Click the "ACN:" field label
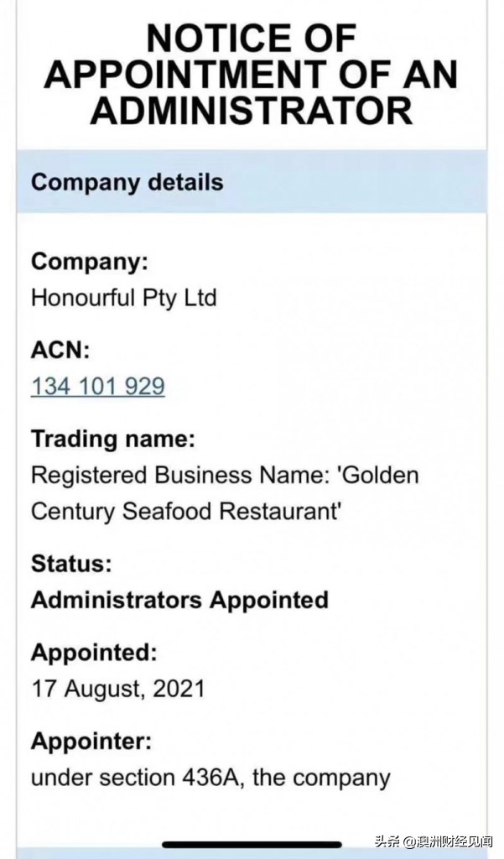Image resolution: width=504 pixels, height=859 pixels. point(60,350)
